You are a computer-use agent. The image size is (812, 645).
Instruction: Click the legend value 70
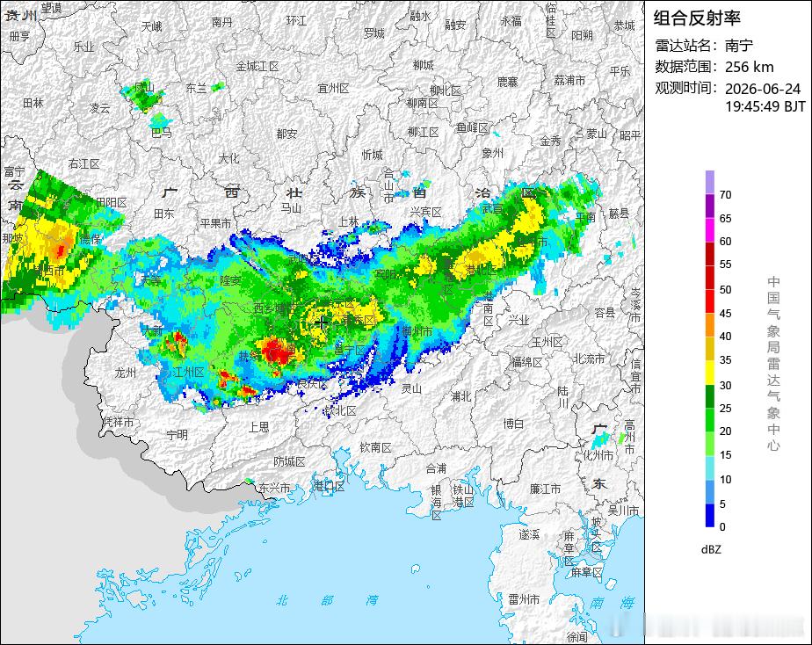coord(726,194)
